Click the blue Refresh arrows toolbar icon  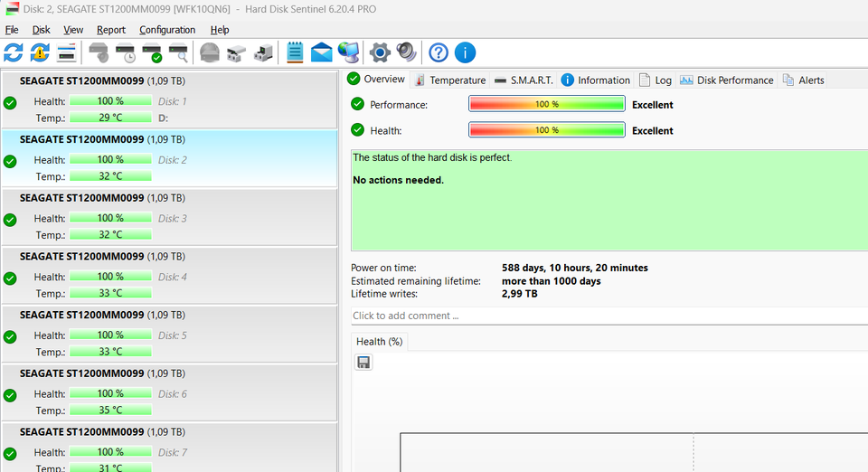pyautogui.click(x=14, y=52)
